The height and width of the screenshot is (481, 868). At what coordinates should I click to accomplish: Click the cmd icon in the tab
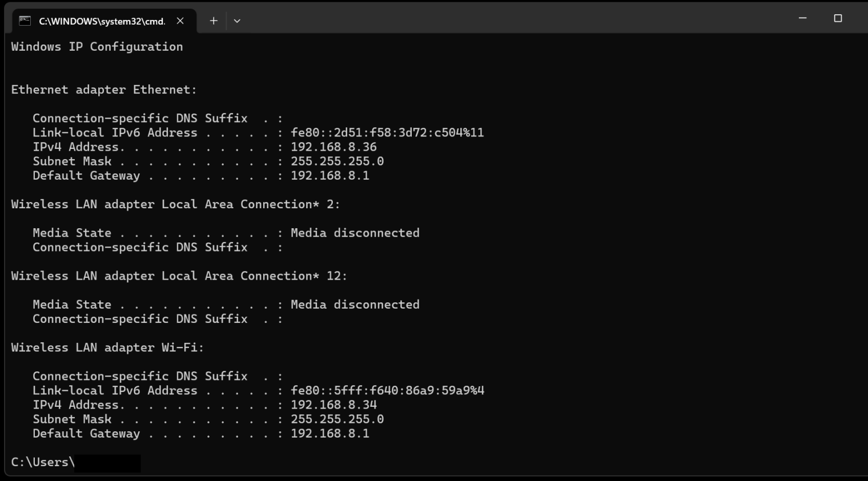tap(25, 21)
